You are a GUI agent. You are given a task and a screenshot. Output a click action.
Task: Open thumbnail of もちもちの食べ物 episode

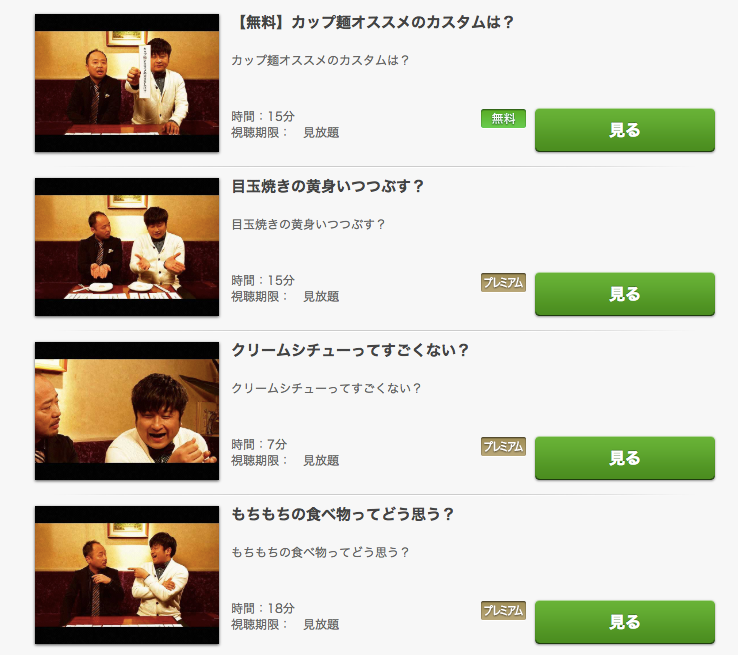click(x=127, y=575)
